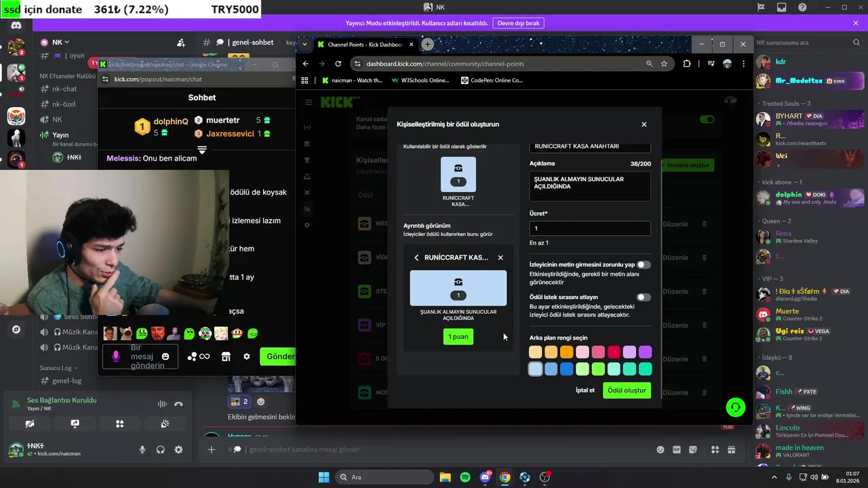
Task: Close the detailed reward preview card
Action: (x=500, y=258)
